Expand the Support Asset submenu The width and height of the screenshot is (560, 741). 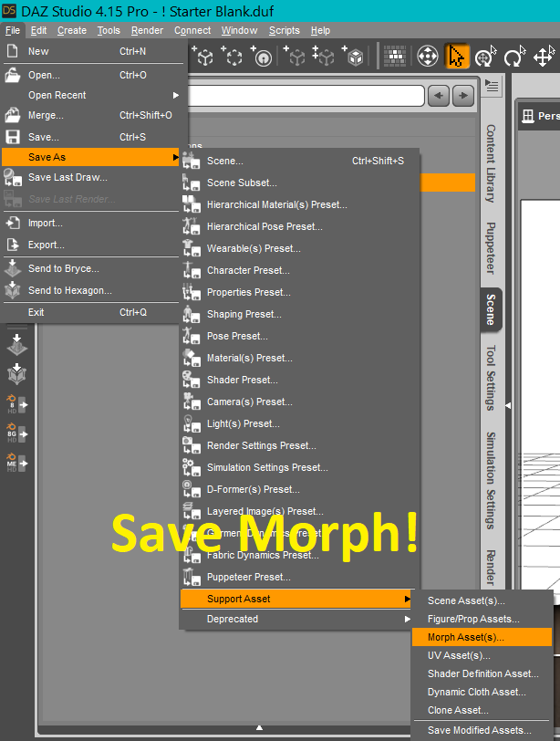click(x=297, y=599)
